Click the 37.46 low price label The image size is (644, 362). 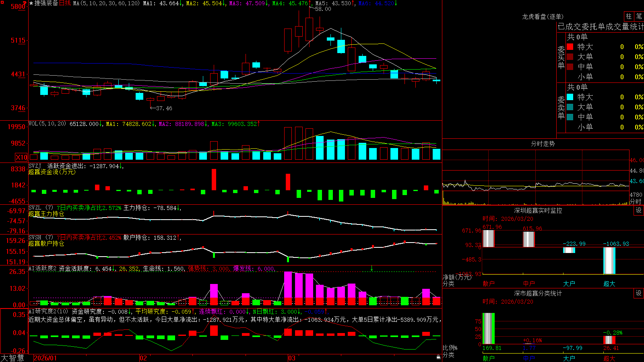pos(164,108)
